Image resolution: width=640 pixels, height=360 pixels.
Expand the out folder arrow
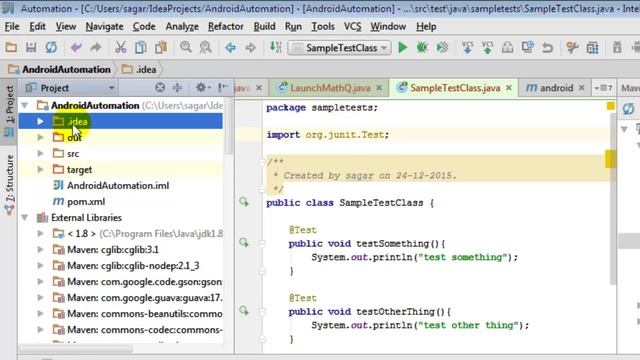(40, 138)
